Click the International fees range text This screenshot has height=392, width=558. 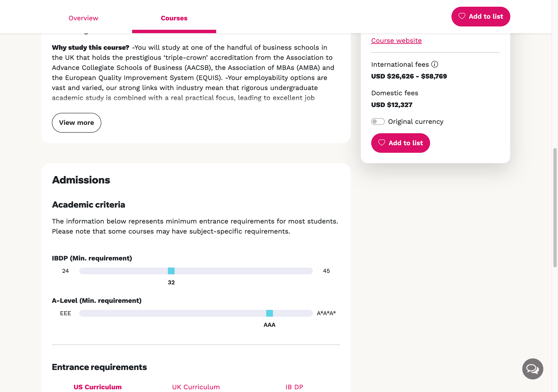[409, 76]
